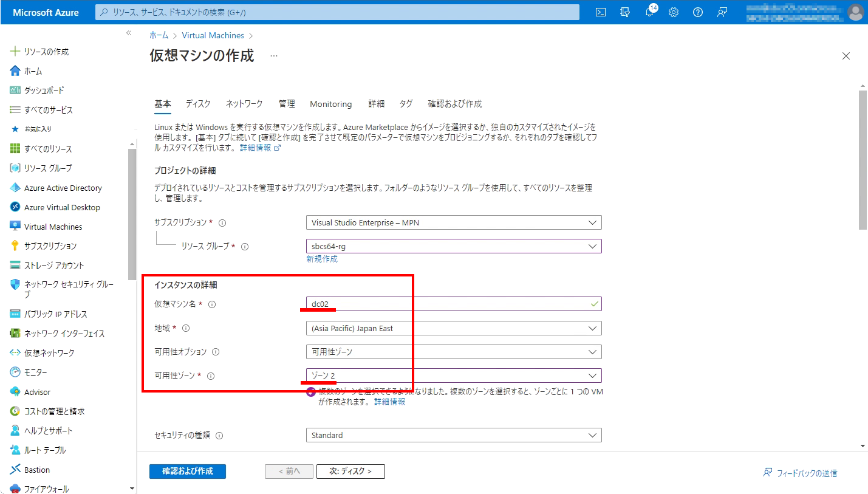The height and width of the screenshot is (494, 868).
Task: Open the 詳細情報 link under zone notice
Action: click(389, 402)
